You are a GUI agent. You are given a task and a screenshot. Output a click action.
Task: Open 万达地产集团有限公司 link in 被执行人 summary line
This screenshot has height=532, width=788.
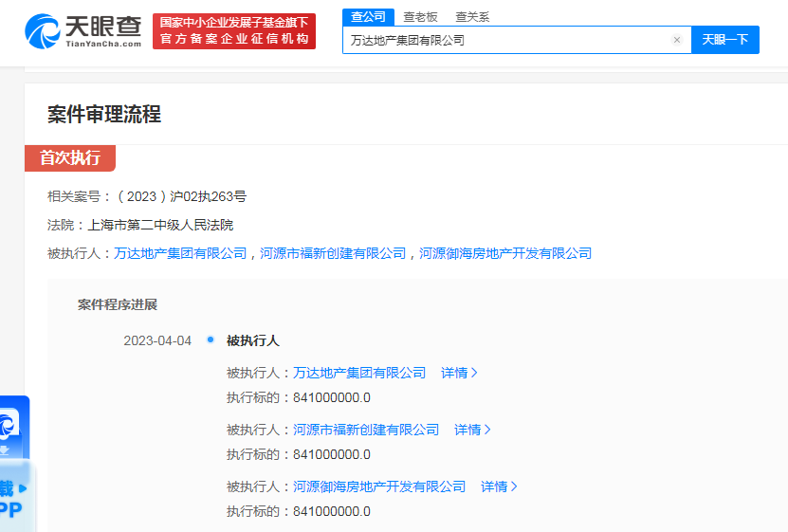click(x=180, y=253)
